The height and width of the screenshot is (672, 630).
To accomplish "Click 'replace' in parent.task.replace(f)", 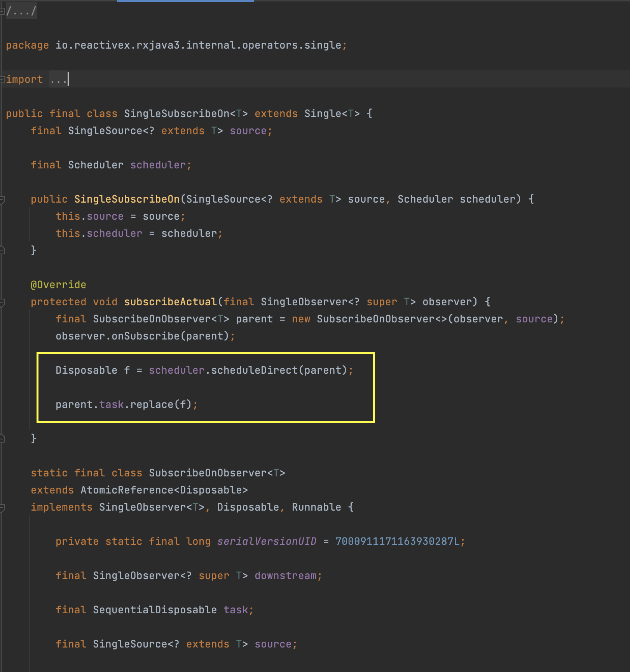I will [x=152, y=404].
